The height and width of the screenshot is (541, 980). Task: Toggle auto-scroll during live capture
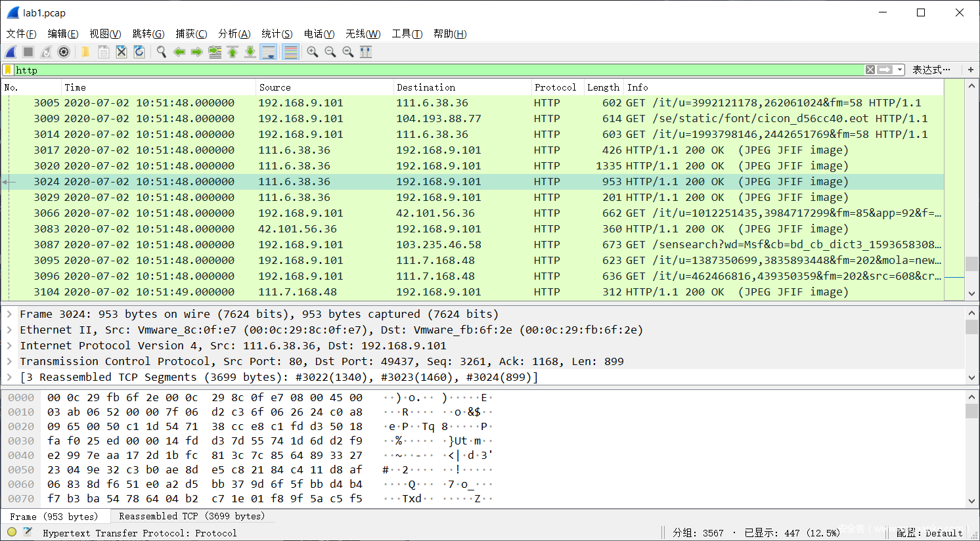(x=268, y=52)
